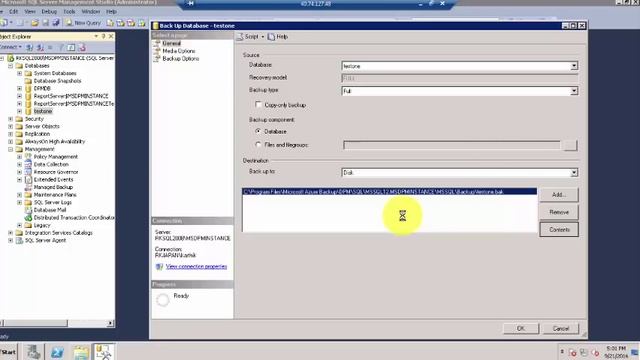This screenshot has height=360, width=640.
Task: Select the AlwaysOn High Availability folder
Action: point(55,142)
